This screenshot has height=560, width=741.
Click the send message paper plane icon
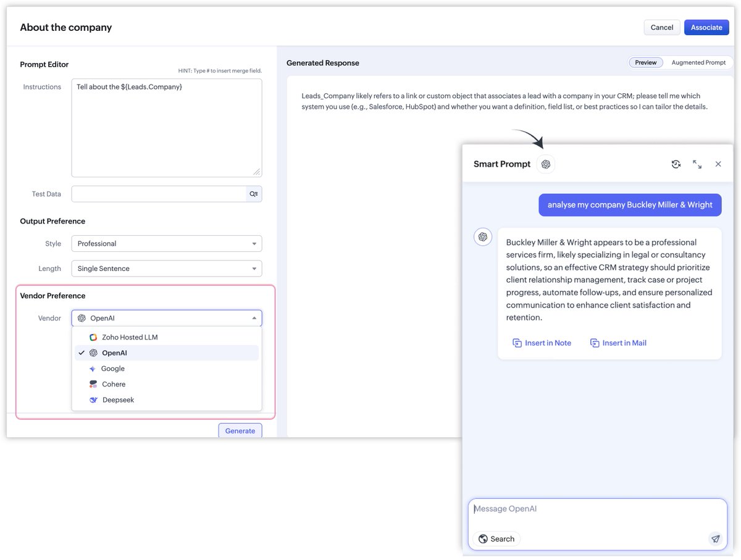[715, 539]
